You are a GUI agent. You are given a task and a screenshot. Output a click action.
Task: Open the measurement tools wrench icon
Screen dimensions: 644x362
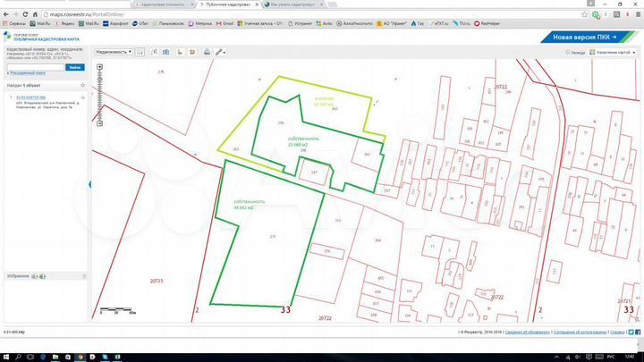pyautogui.click(x=219, y=53)
